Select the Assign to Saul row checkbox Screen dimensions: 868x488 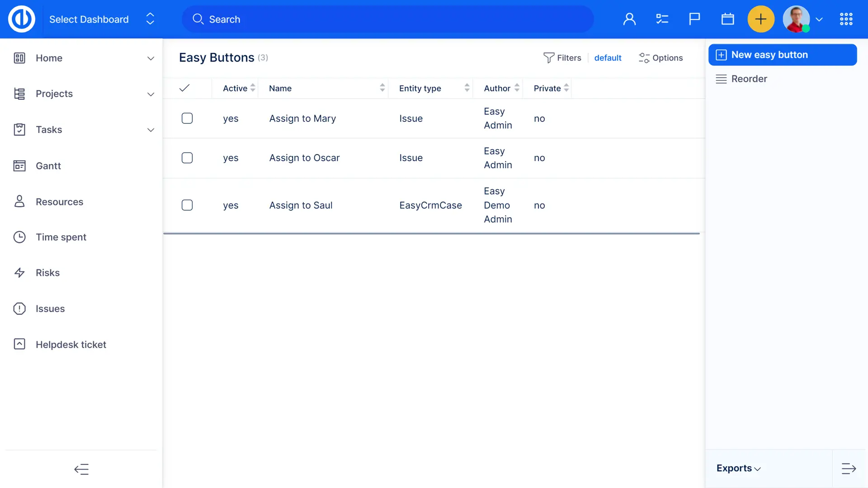[x=187, y=205]
